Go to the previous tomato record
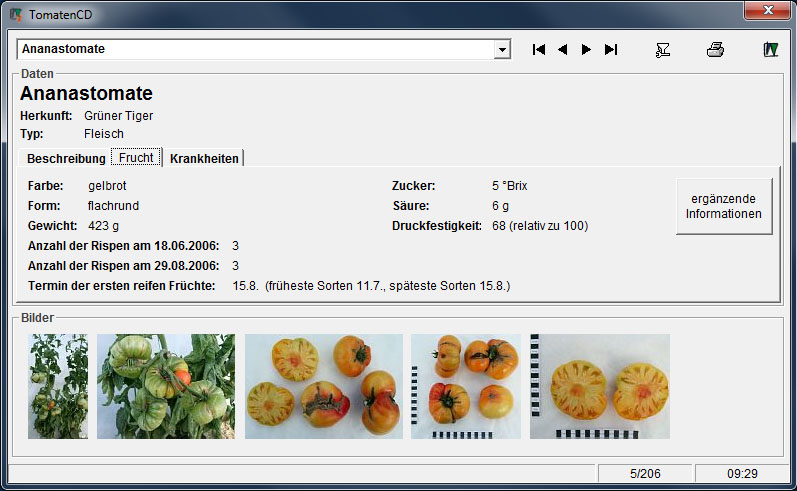 (x=563, y=50)
